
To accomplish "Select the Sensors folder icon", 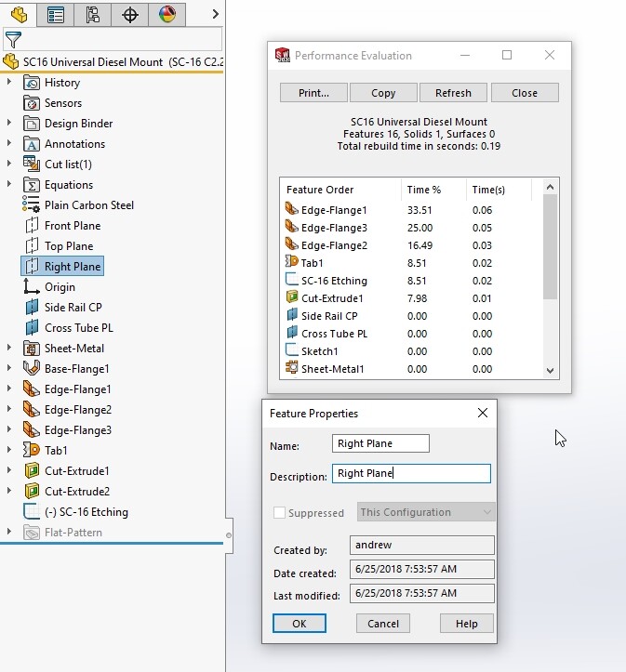I will [32, 103].
